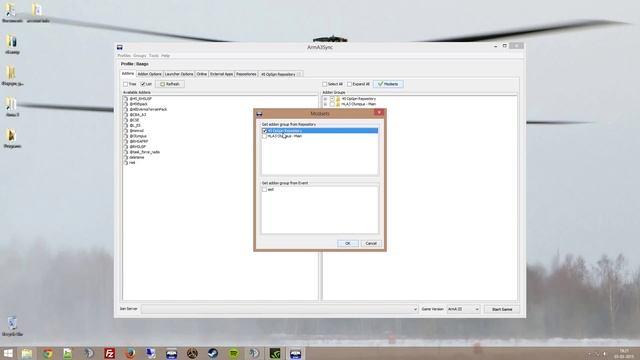
Task: Switch to the External Apps tab
Action: click(222, 74)
